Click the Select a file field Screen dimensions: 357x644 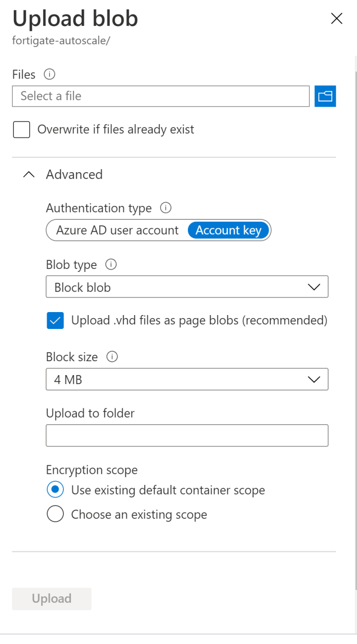[x=161, y=96]
